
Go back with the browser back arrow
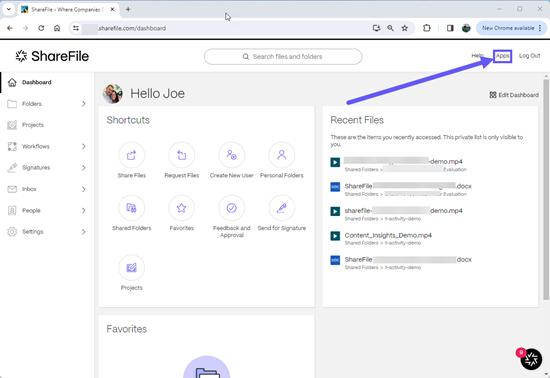tap(10, 28)
